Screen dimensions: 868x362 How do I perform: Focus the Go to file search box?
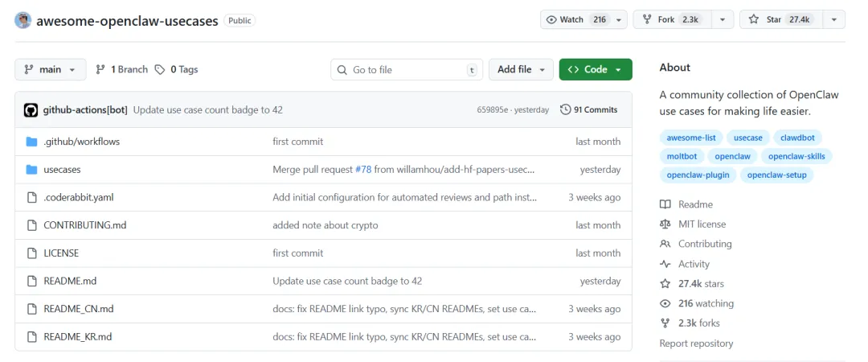click(x=407, y=69)
